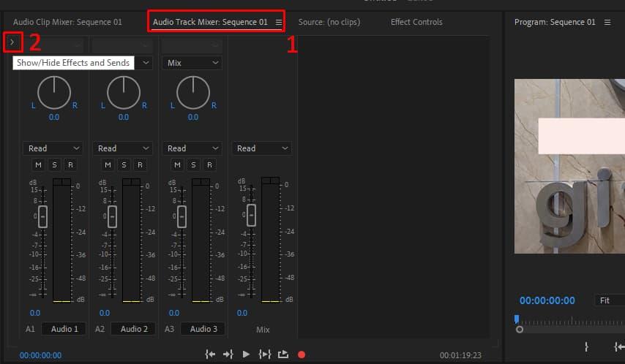
Task: Click the Audio 2 track name field
Action: 135,329
